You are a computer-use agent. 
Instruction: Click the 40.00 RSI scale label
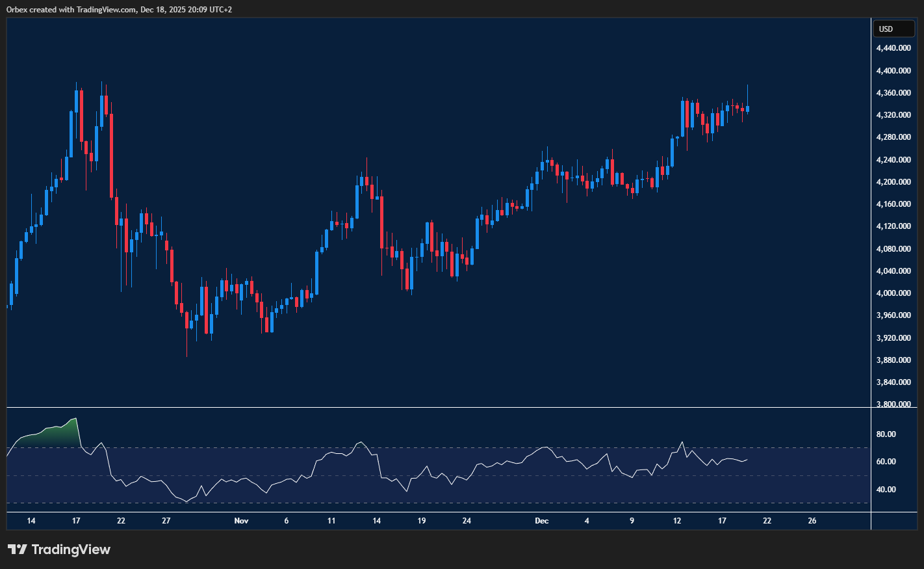click(x=886, y=490)
